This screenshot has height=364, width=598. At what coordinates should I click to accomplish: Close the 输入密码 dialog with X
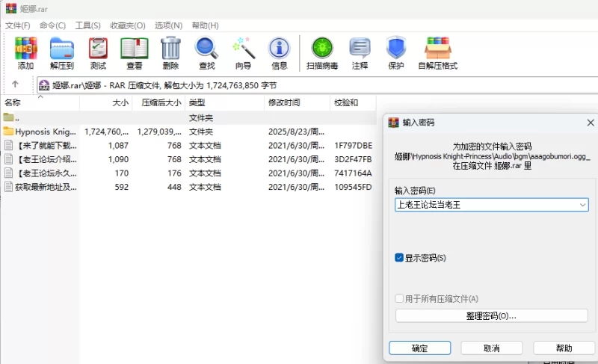(591, 123)
